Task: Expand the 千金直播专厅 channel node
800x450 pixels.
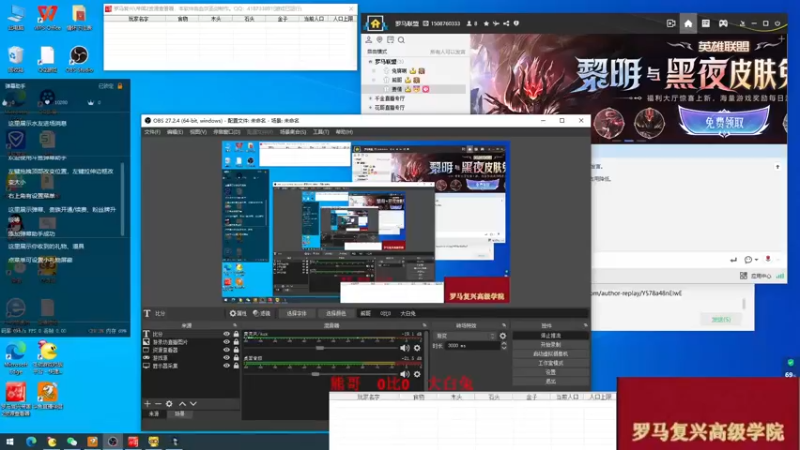Action: pyautogui.click(x=370, y=98)
